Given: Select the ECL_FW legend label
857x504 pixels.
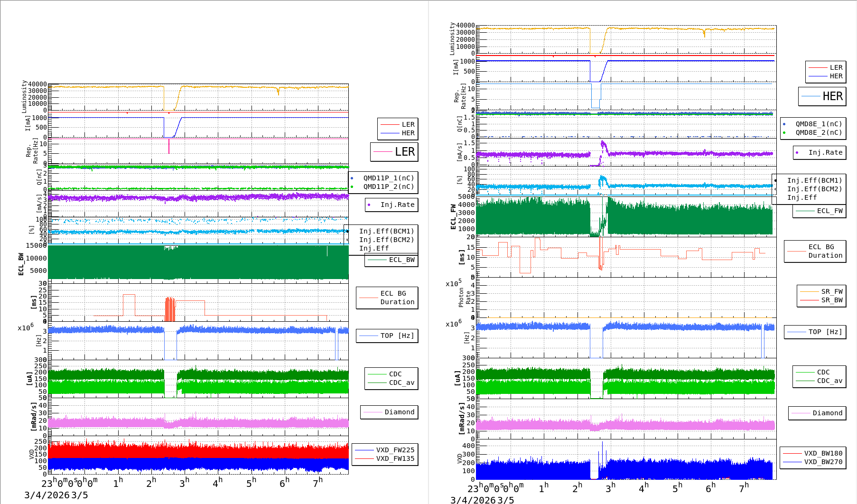Looking at the screenshot, I should pos(829,211).
